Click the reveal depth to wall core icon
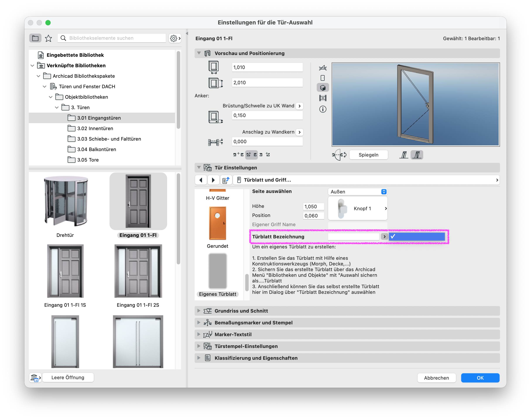Viewport: 531px width, 420px height. [215, 142]
